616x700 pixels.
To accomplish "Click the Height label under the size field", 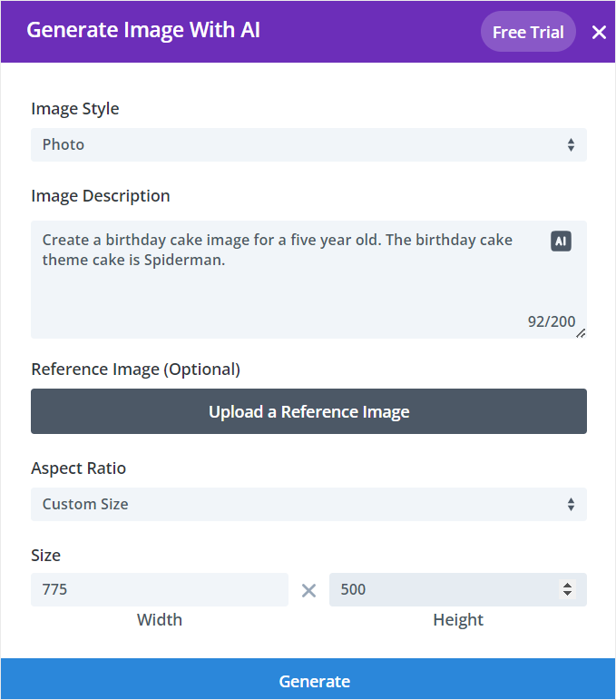I will [458, 620].
